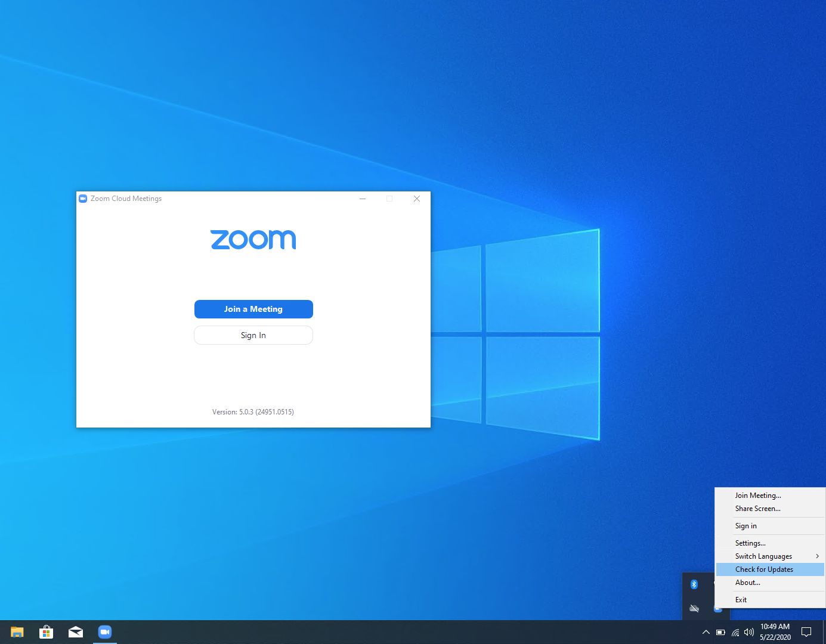Open File Explorer from the taskbar
The image size is (826, 644).
pyautogui.click(x=17, y=632)
